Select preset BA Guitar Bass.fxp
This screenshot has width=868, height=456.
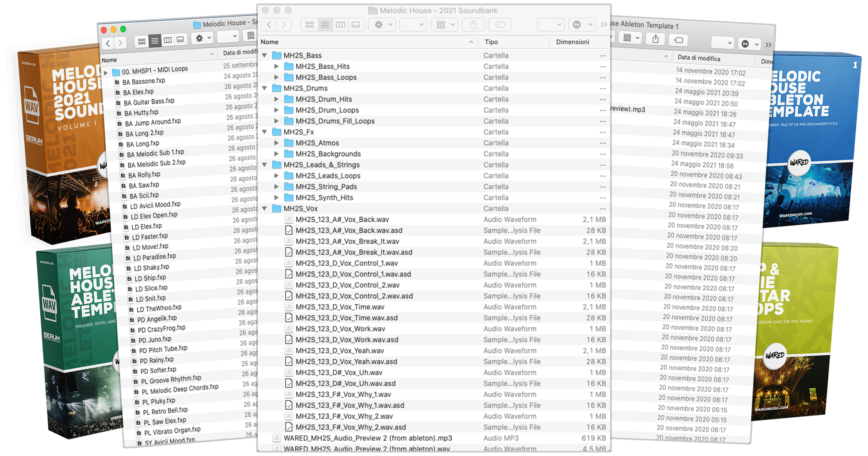click(x=149, y=102)
